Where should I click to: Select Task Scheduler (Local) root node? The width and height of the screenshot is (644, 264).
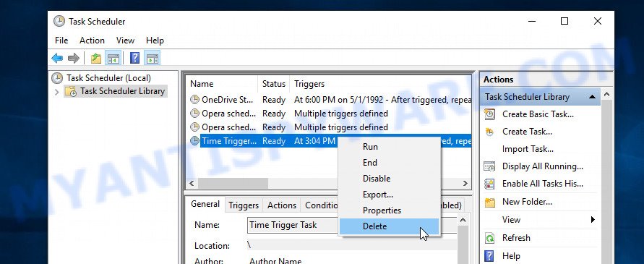(x=108, y=77)
